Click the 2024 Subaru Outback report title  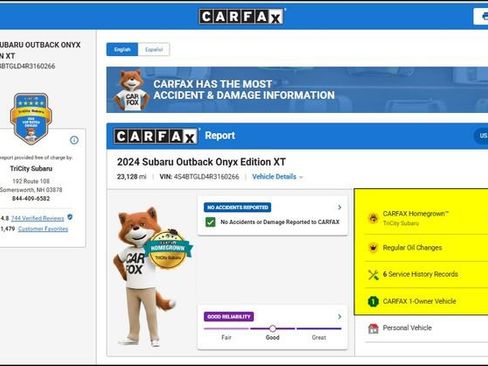pos(201,162)
